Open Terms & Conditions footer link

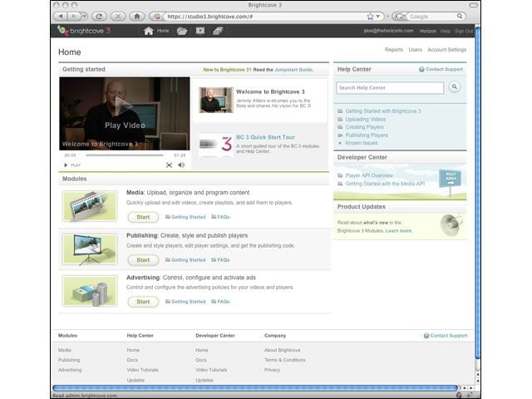click(284, 360)
